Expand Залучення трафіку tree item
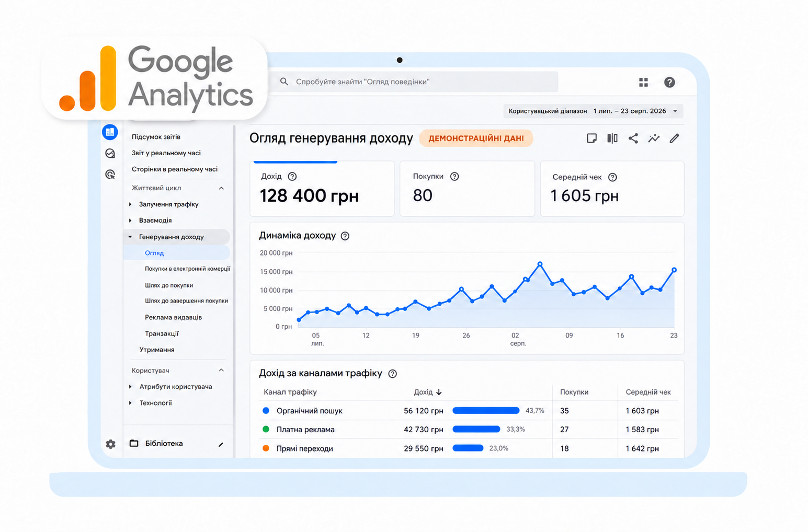The image size is (808, 532). (131, 204)
